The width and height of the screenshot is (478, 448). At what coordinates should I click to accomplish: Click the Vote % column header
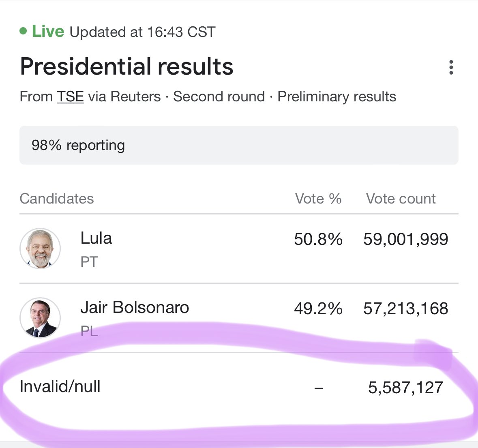[318, 199]
